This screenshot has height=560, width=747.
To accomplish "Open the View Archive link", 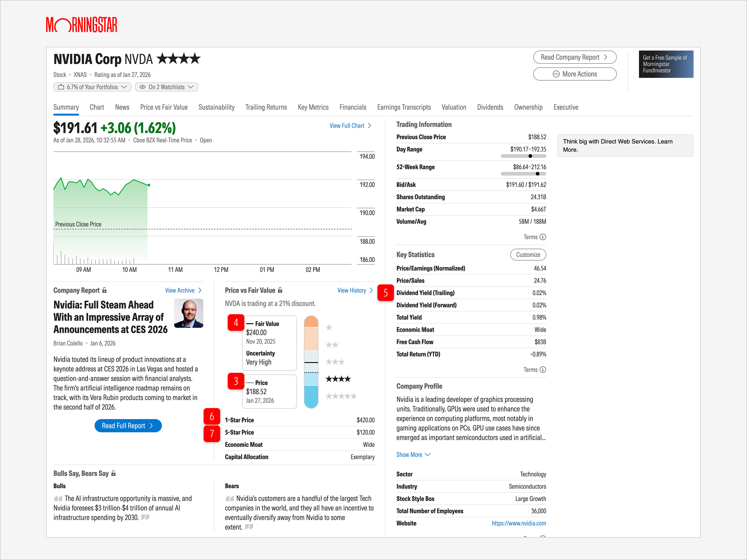I will [183, 290].
